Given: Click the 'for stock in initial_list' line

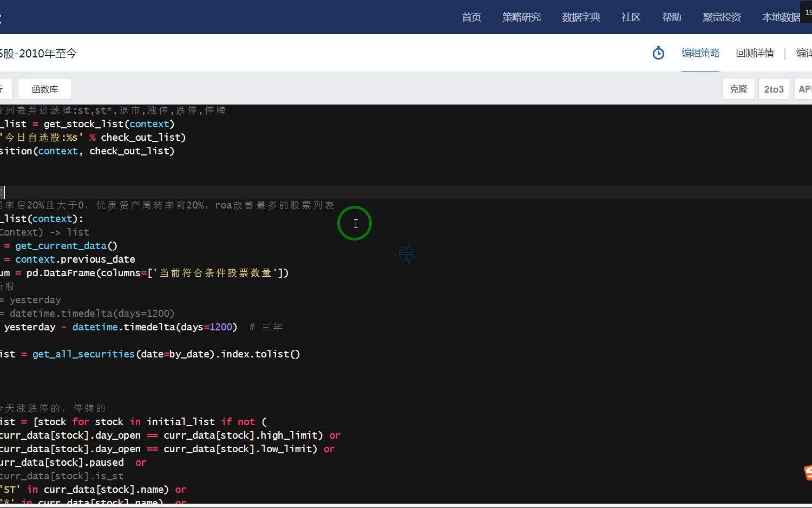Looking at the screenshot, I should click(134, 422).
